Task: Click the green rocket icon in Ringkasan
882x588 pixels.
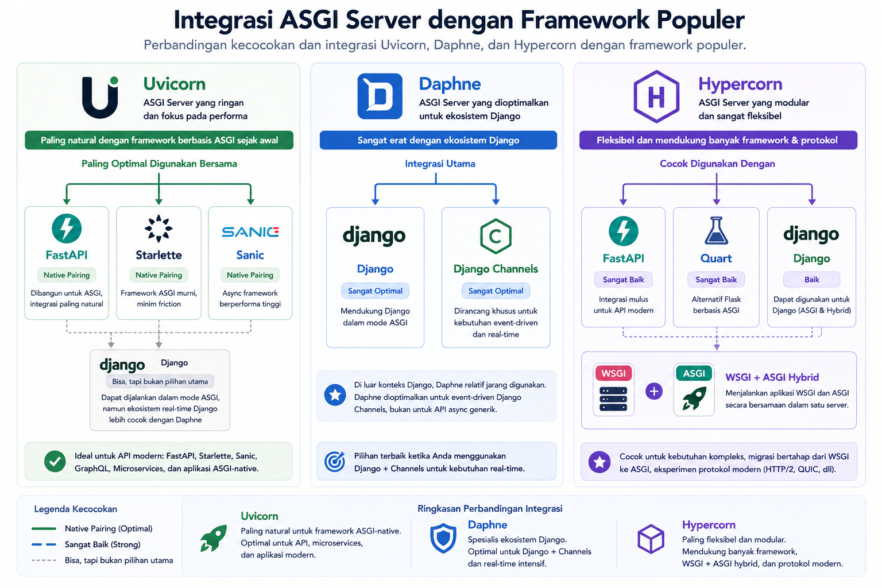Action: [x=214, y=539]
